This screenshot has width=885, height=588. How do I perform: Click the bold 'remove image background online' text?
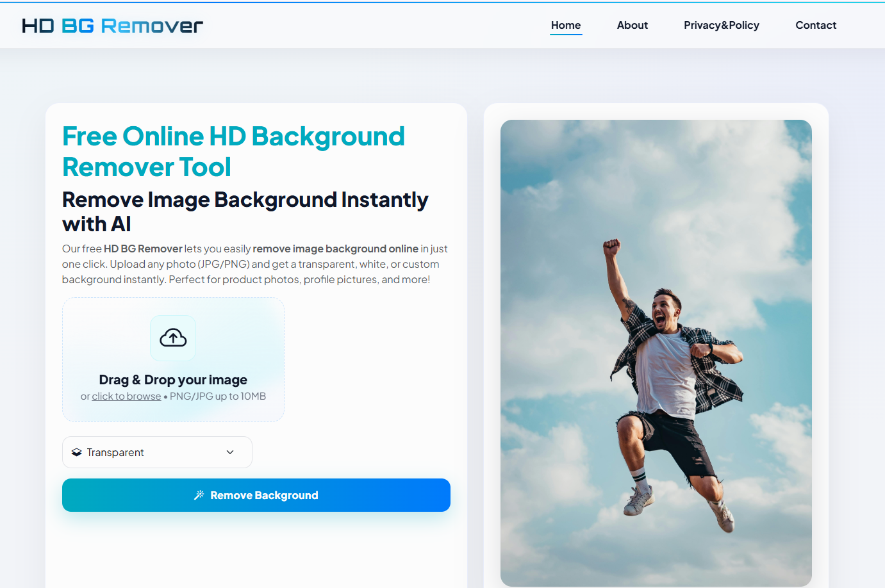click(335, 249)
